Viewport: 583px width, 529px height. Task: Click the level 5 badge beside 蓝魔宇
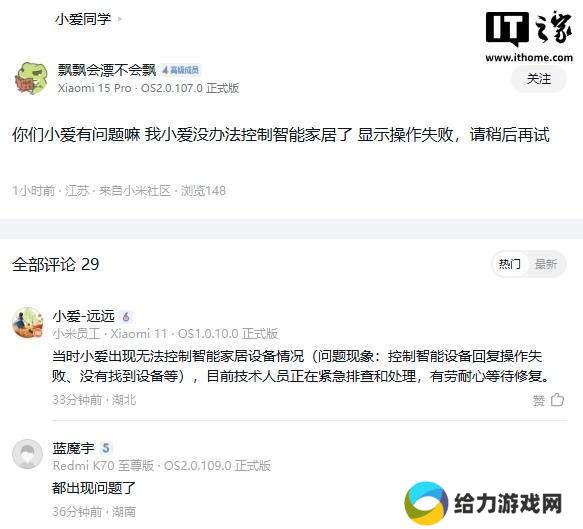click(x=106, y=448)
